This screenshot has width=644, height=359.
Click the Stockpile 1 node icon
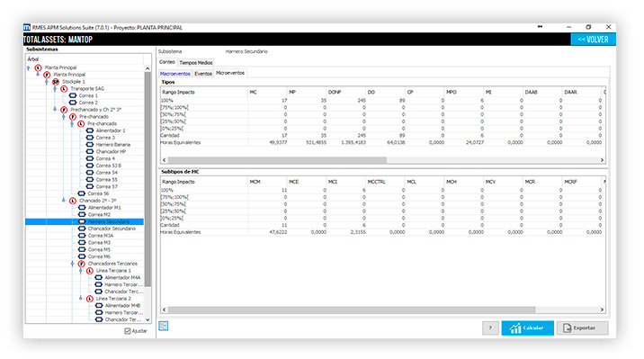tap(56, 82)
